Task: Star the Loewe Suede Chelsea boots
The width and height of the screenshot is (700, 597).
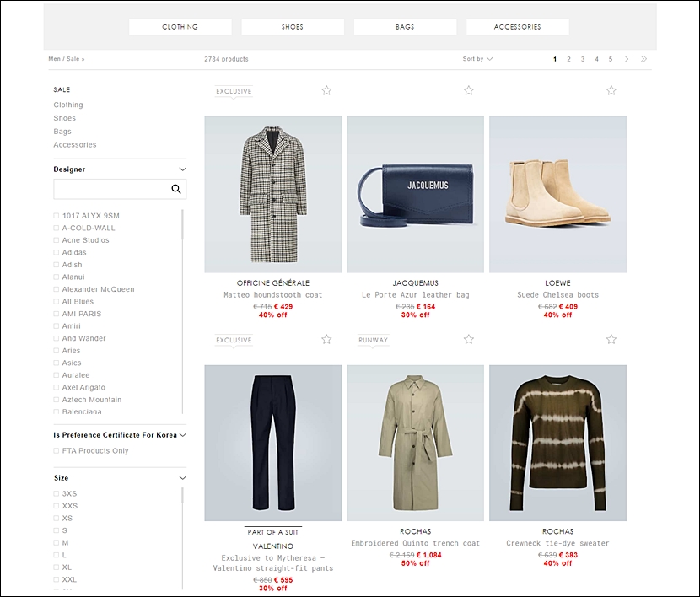Action: click(611, 90)
